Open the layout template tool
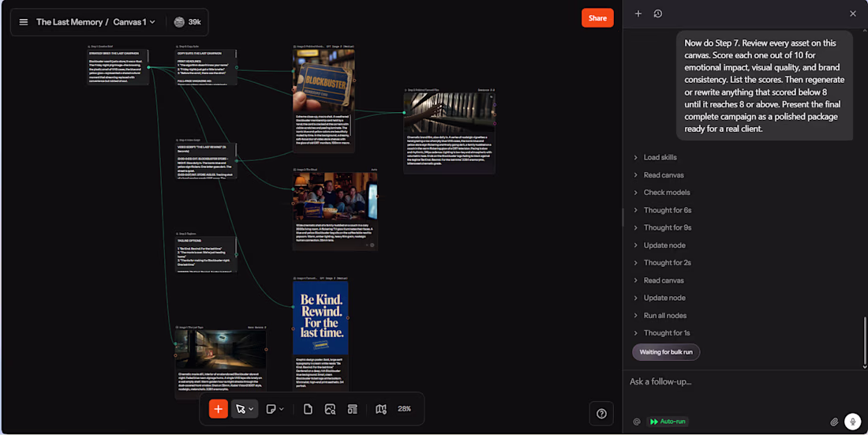This screenshot has height=435, width=868. click(x=352, y=409)
